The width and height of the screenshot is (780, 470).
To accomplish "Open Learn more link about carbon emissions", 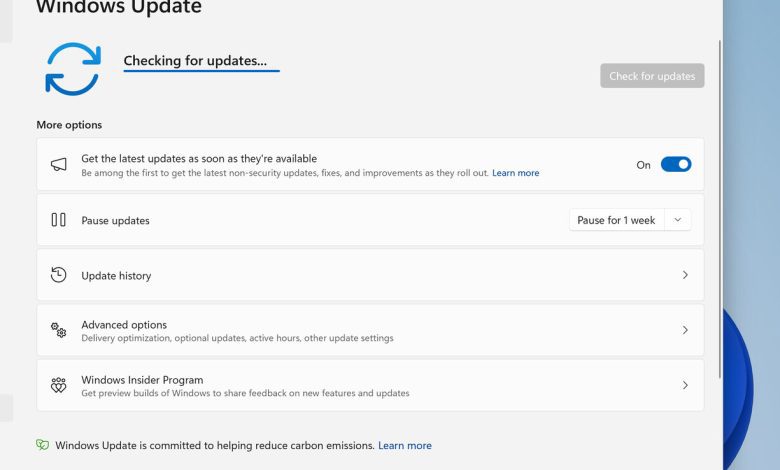I will point(405,446).
